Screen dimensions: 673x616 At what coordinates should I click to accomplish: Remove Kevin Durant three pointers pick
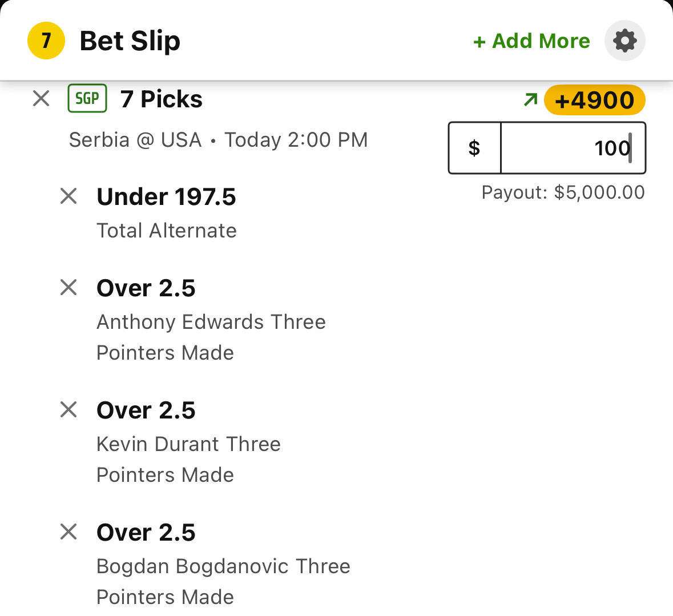tap(68, 409)
